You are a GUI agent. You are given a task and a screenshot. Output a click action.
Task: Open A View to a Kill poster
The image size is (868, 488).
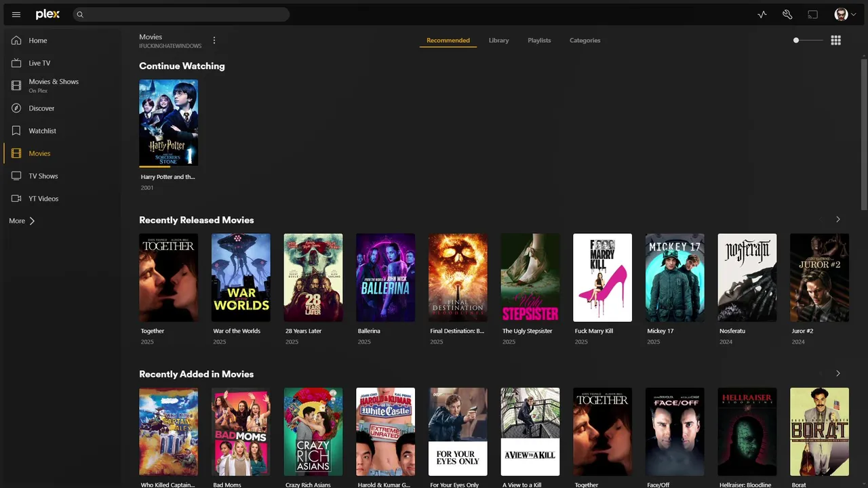(530, 432)
